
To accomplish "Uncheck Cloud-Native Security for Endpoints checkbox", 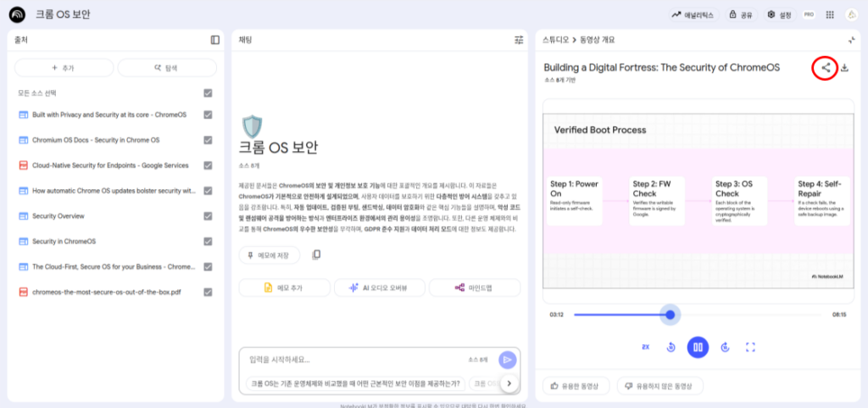I will point(208,165).
